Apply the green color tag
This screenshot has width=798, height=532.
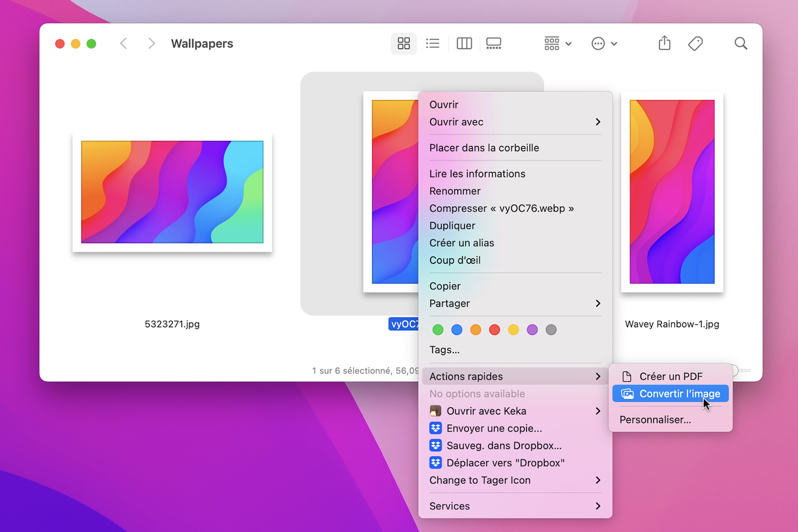click(438, 330)
